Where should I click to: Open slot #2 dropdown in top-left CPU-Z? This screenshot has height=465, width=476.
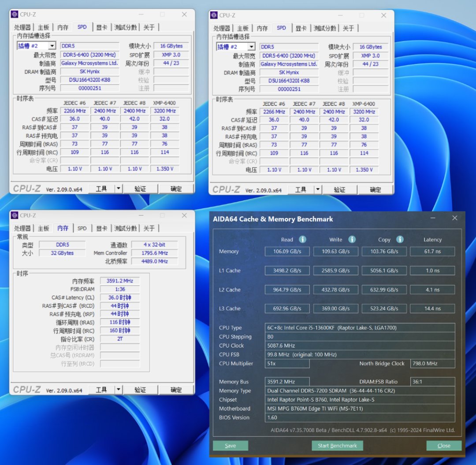(x=52, y=46)
